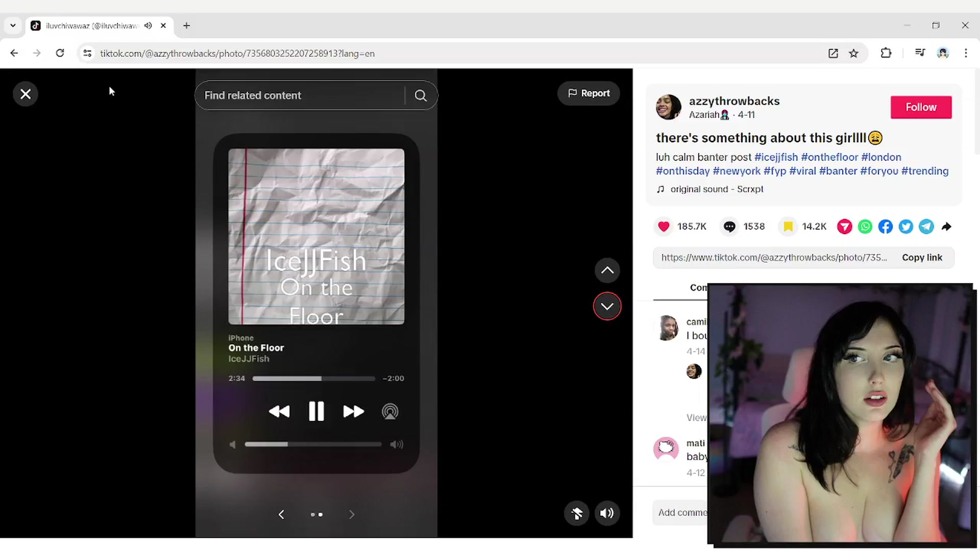The height and width of the screenshot is (551, 980).
Task: View site information icon in address bar
Action: tap(87, 53)
